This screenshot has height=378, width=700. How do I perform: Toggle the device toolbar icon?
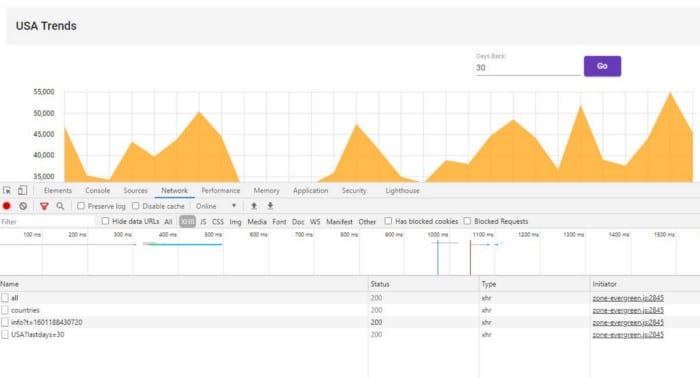click(x=22, y=191)
